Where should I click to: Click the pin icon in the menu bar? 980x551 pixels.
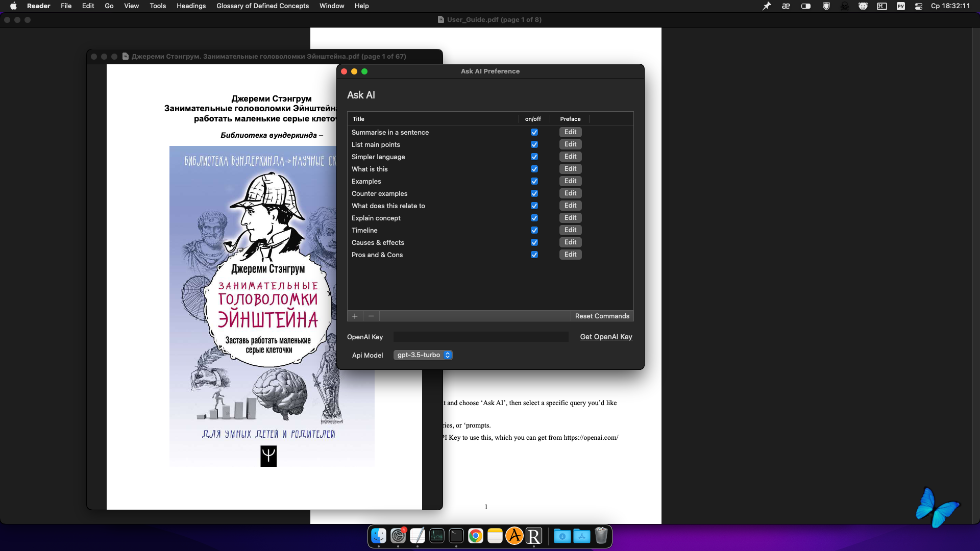tap(767, 6)
